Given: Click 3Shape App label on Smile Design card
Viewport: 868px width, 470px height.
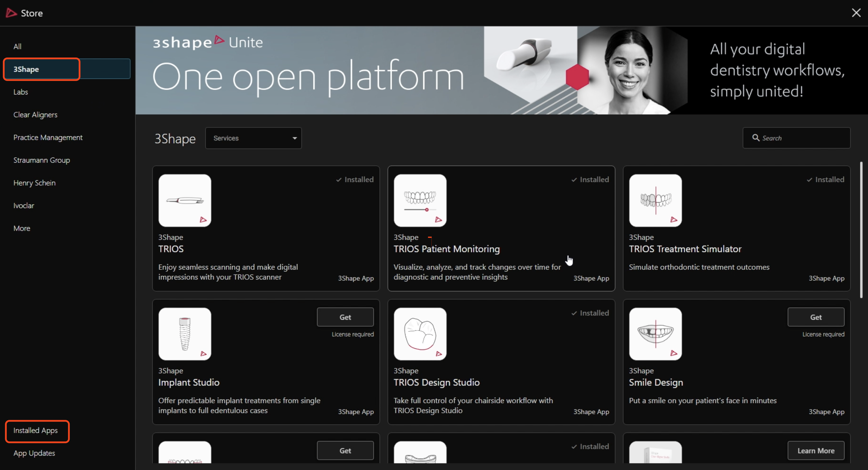Looking at the screenshot, I should (826, 412).
